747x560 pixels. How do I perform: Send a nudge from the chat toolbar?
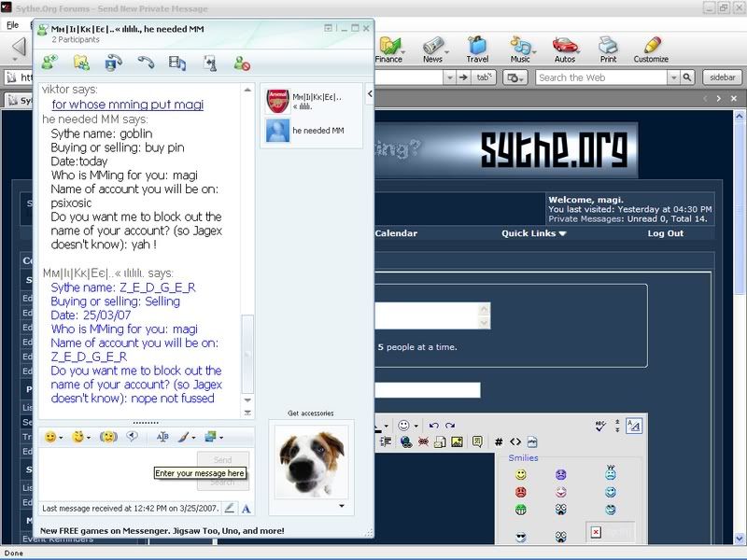click(108, 436)
